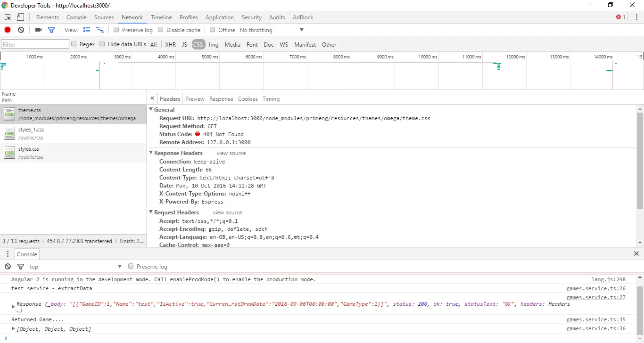Toggle the capture screenshots camera icon
The image size is (644, 343).
(39, 30)
